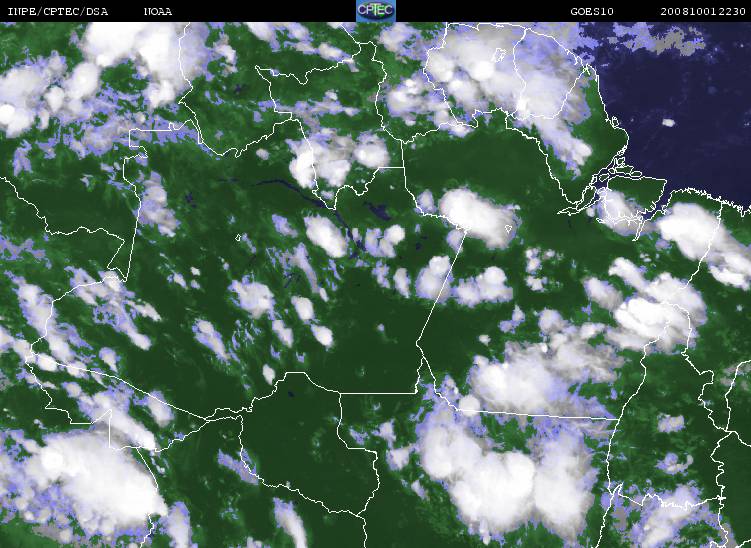Viewport: 751px width, 548px height.
Task: Select the INPE/CPTEC/DSA header label
Action: [58, 11]
